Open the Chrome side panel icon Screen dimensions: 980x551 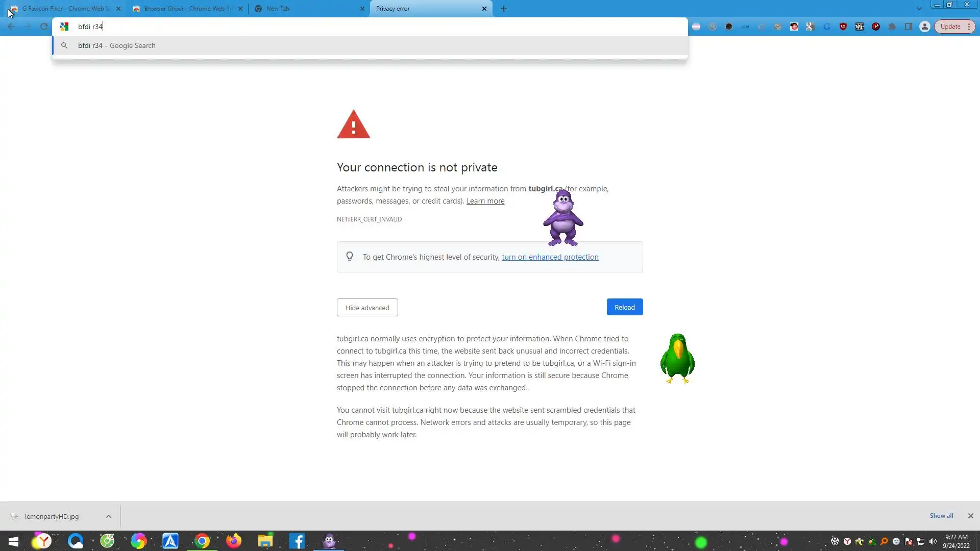(x=908, y=27)
